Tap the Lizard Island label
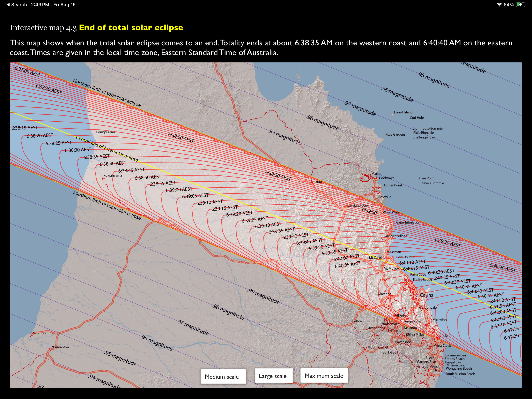This screenshot has height=399, width=532. click(403, 112)
